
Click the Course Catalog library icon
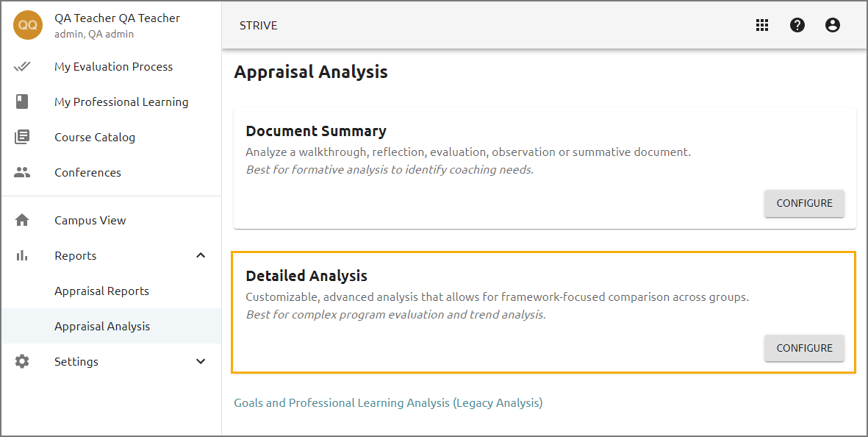tap(22, 138)
